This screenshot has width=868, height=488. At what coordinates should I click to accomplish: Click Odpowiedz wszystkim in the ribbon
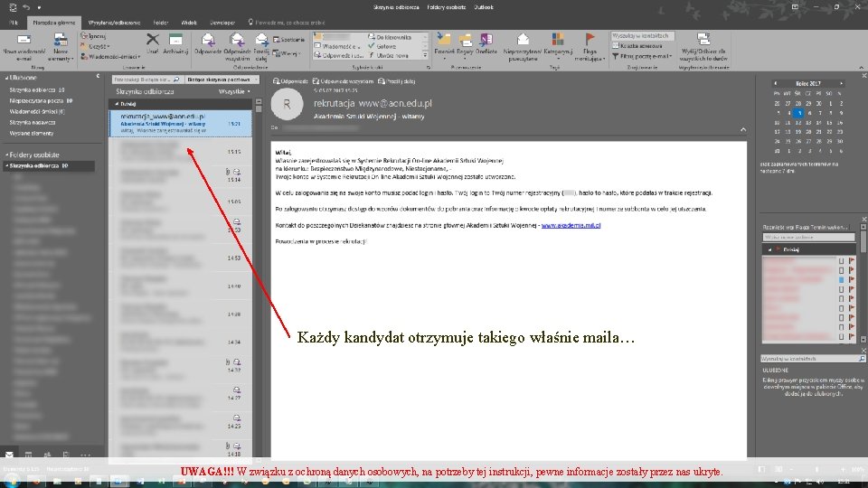tap(237, 47)
